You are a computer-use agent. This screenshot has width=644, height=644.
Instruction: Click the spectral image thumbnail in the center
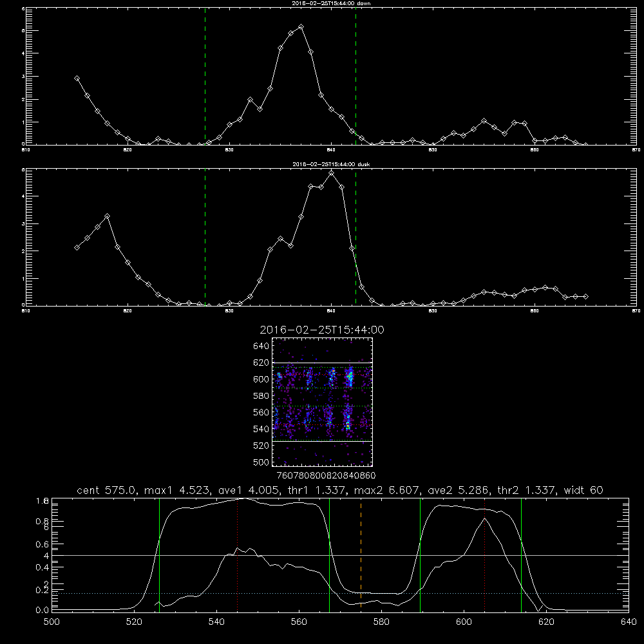click(x=323, y=402)
